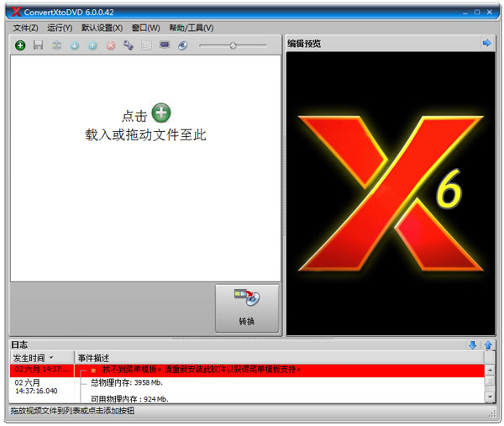Screen dimensions: 504x426
Task: Click the grayed menu layout toolbar icon
Action: (146, 45)
